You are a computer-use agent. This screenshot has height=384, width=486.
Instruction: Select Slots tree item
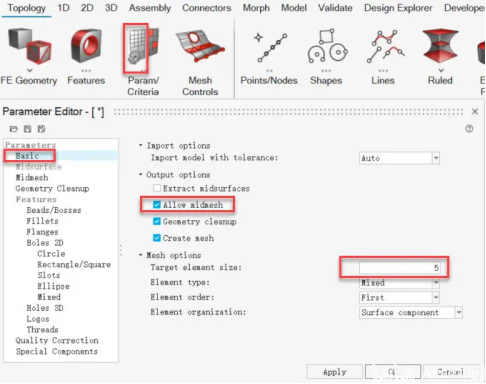[49, 275]
